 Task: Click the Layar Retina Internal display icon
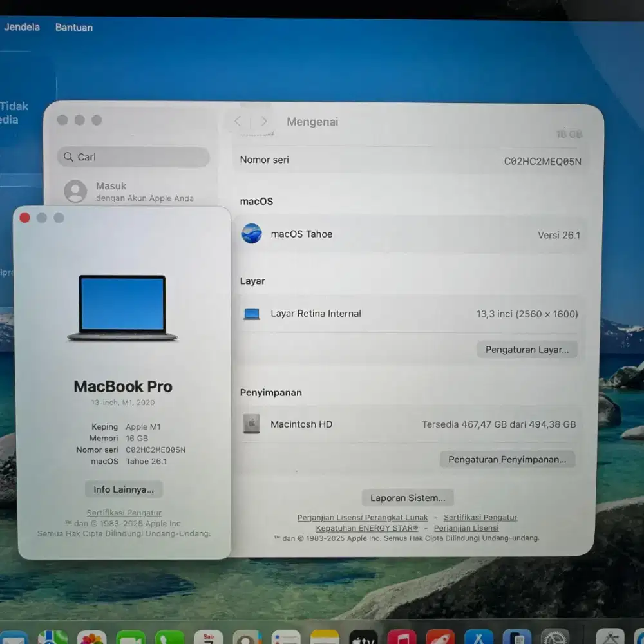(252, 314)
